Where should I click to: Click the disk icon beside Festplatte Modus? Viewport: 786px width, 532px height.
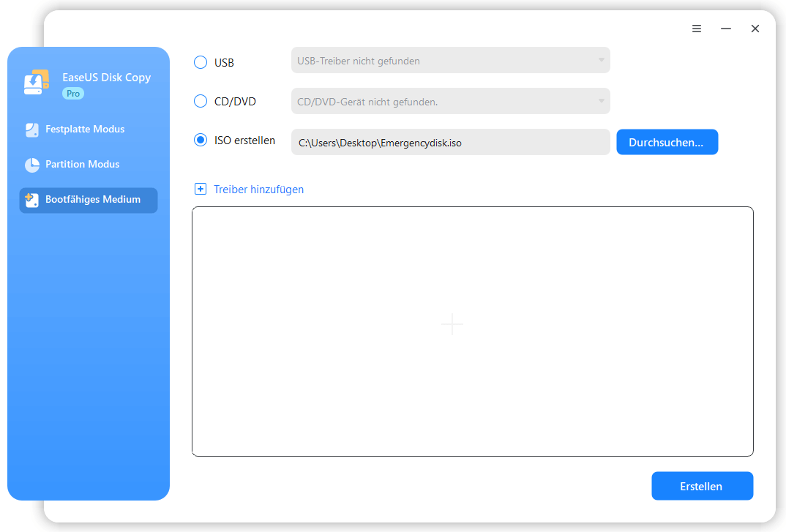(31, 130)
